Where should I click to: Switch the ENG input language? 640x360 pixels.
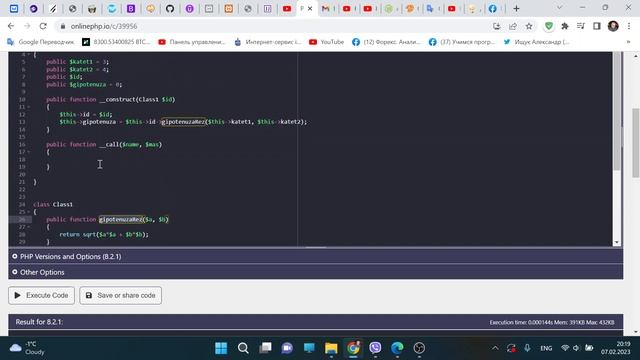[x=546, y=348]
